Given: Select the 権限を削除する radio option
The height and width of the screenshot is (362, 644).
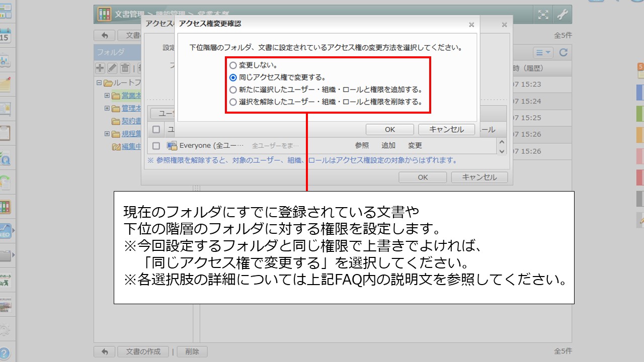Looking at the screenshot, I should coord(233,102).
